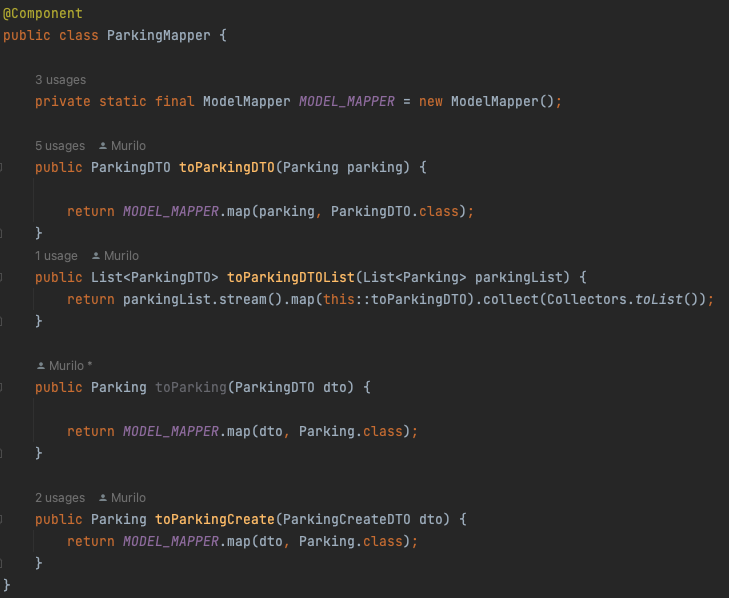The image size is (729, 598).
Task: Open the "2 usages" hint for toParkingCreate
Action: (x=60, y=498)
